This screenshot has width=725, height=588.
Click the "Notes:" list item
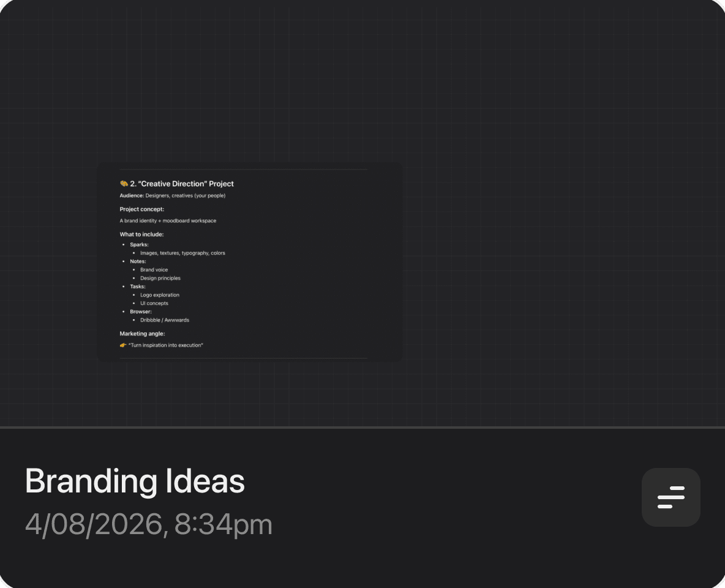click(138, 262)
